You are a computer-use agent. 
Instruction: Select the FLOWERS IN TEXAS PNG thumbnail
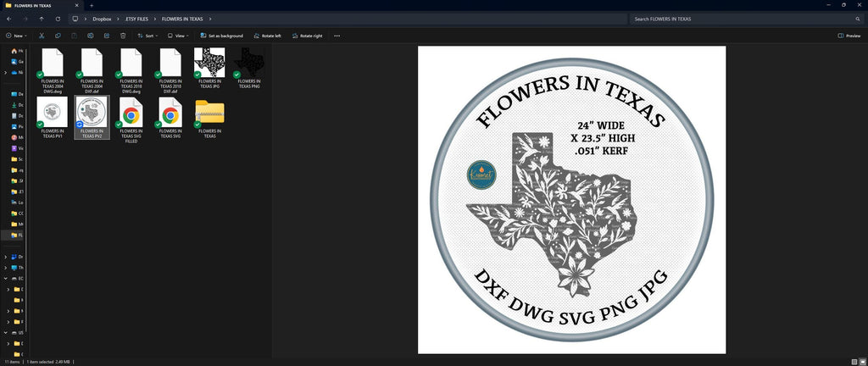[249, 68]
